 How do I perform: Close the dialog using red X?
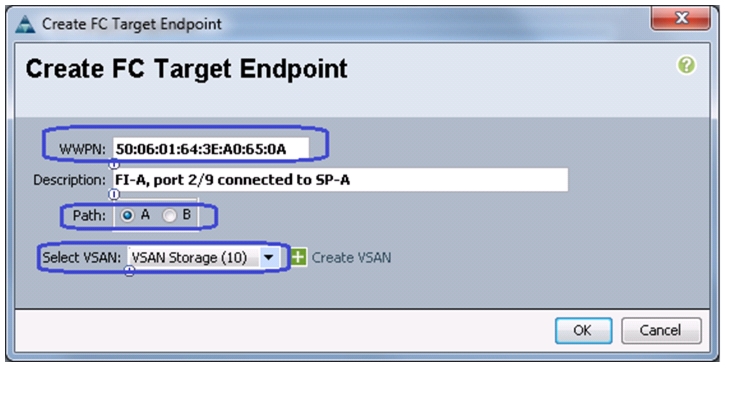pyautogui.click(x=681, y=19)
